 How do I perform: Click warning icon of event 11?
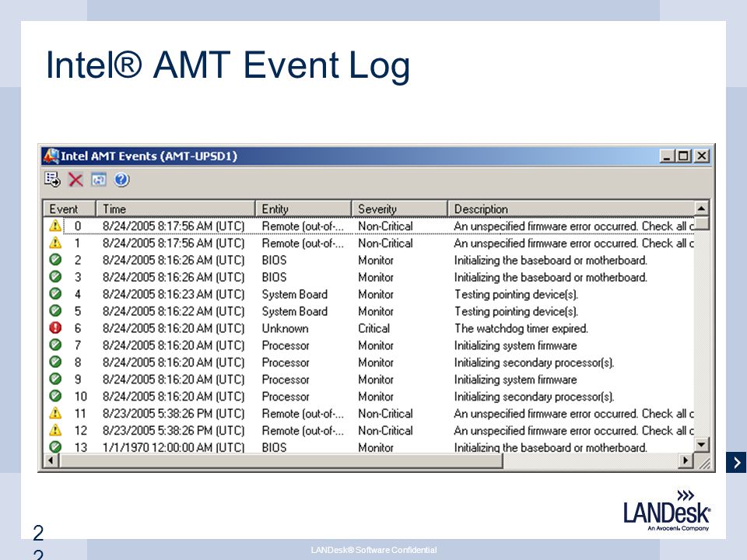point(55,412)
